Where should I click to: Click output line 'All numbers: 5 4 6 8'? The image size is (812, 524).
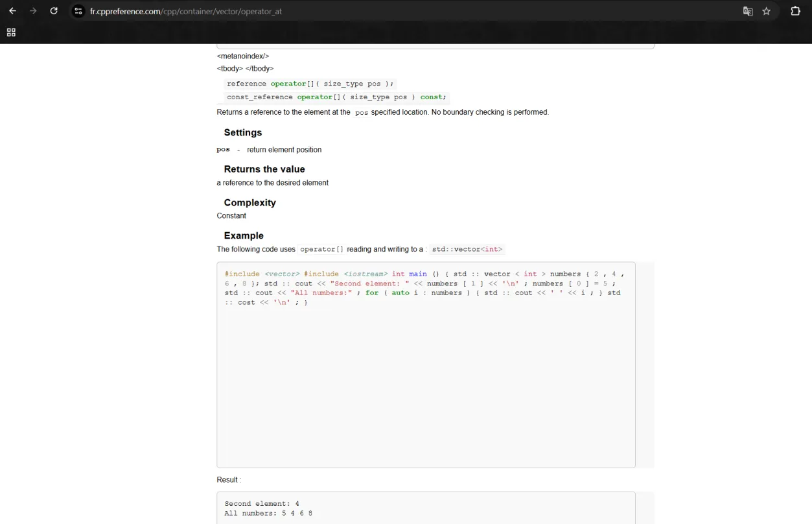[x=268, y=514]
